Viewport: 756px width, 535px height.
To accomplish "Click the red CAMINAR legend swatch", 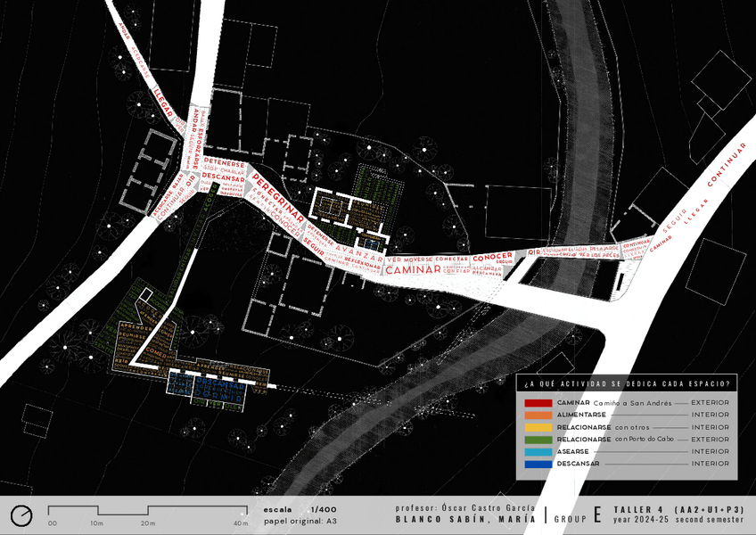I will pyautogui.click(x=538, y=403).
